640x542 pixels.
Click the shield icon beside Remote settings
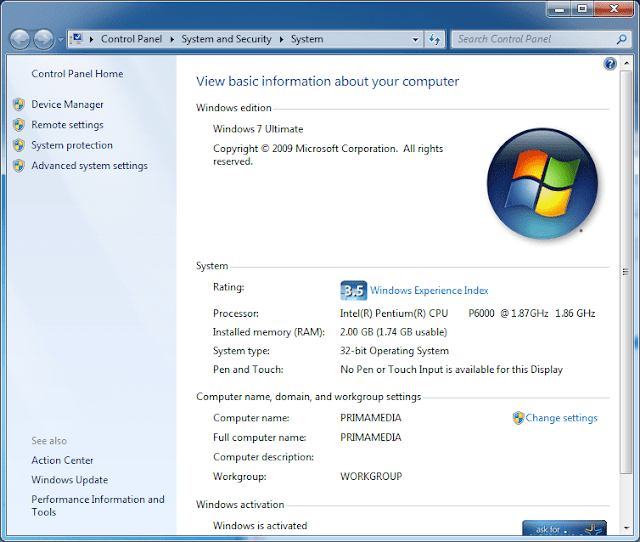coord(18,125)
